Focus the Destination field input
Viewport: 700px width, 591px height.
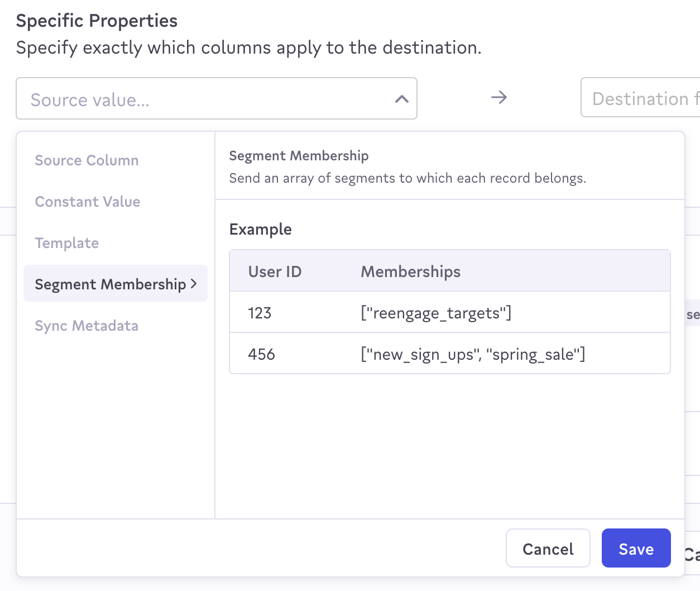point(642,98)
